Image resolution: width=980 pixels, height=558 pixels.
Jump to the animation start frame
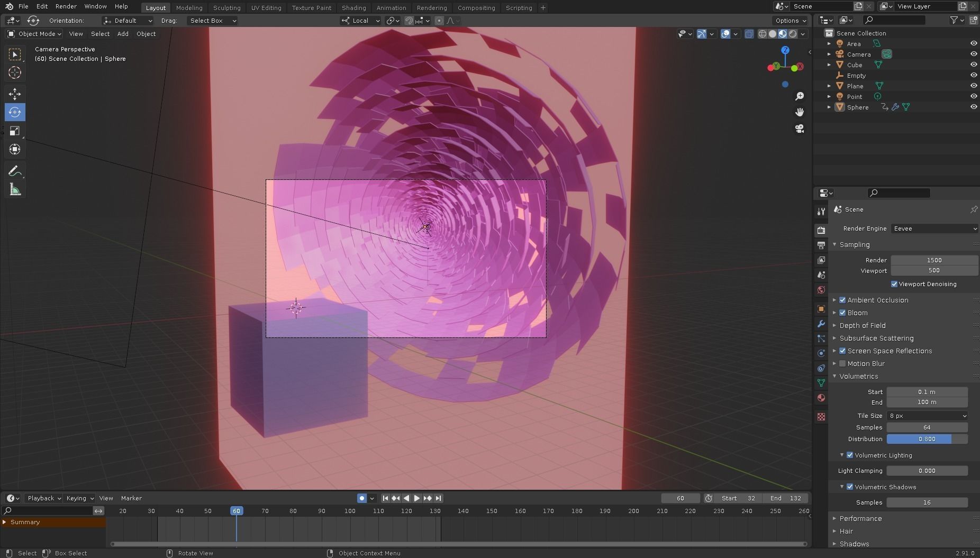385,498
